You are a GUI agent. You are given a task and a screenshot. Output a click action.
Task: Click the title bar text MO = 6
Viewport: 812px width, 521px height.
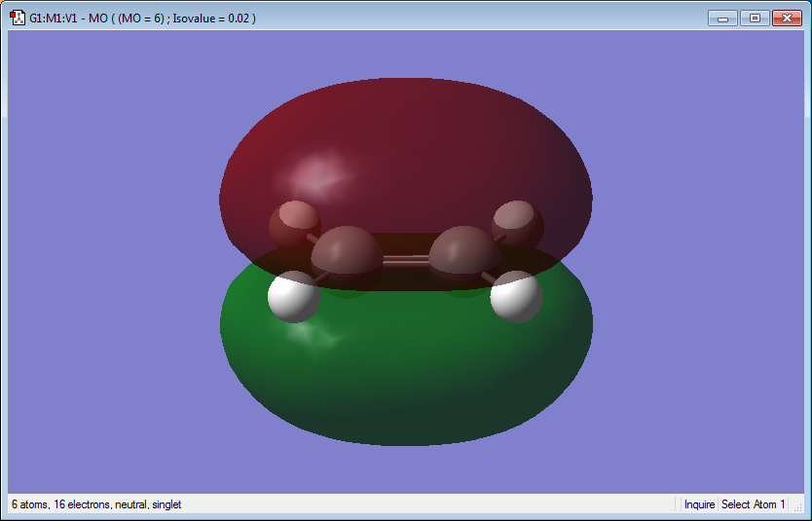point(141,19)
